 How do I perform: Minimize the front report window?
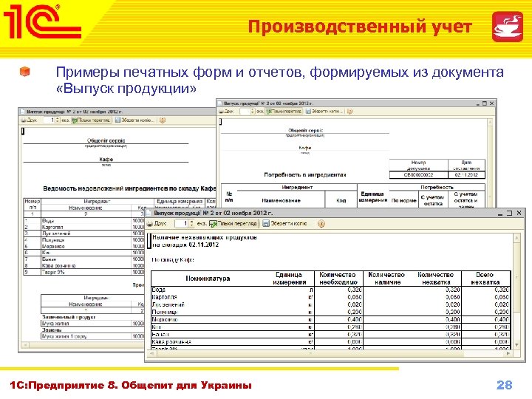[500, 213]
